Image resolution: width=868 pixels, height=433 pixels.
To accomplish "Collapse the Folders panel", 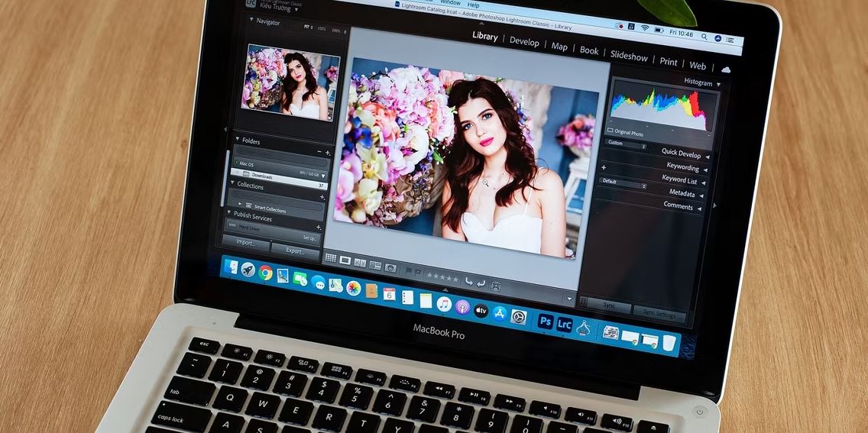I will (x=238, y=139).
